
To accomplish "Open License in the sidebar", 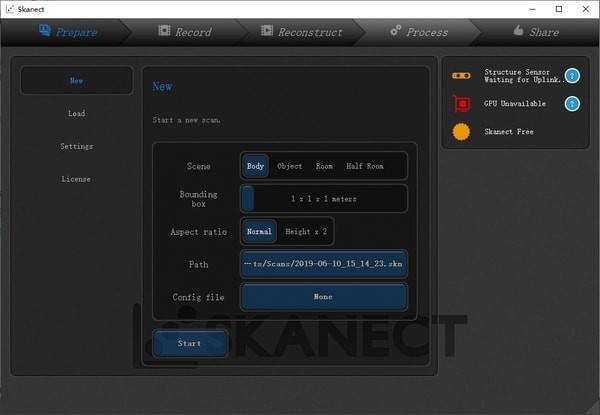I will [x=77, y=179].
